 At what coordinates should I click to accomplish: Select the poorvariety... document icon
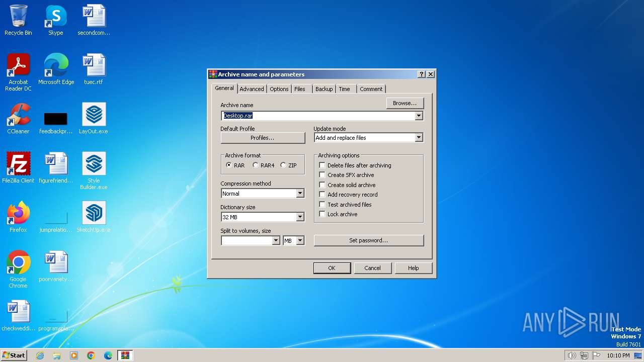coord(56,266)
